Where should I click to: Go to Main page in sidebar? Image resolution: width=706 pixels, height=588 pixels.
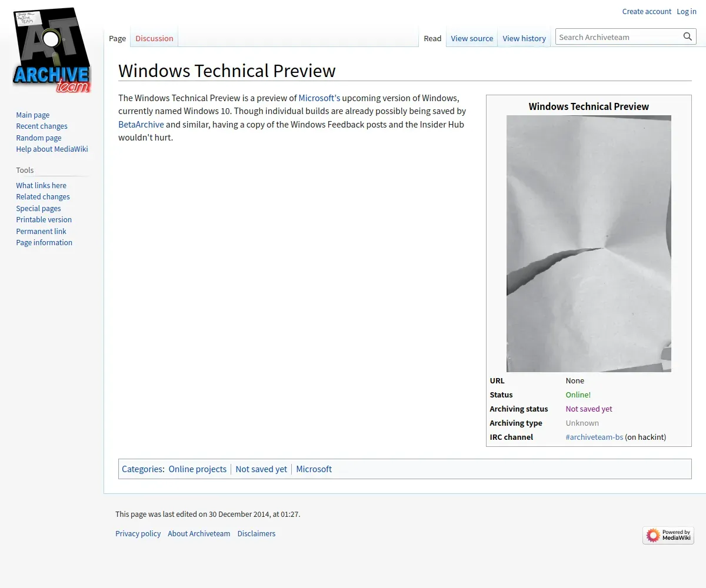(x=33, y=115)
